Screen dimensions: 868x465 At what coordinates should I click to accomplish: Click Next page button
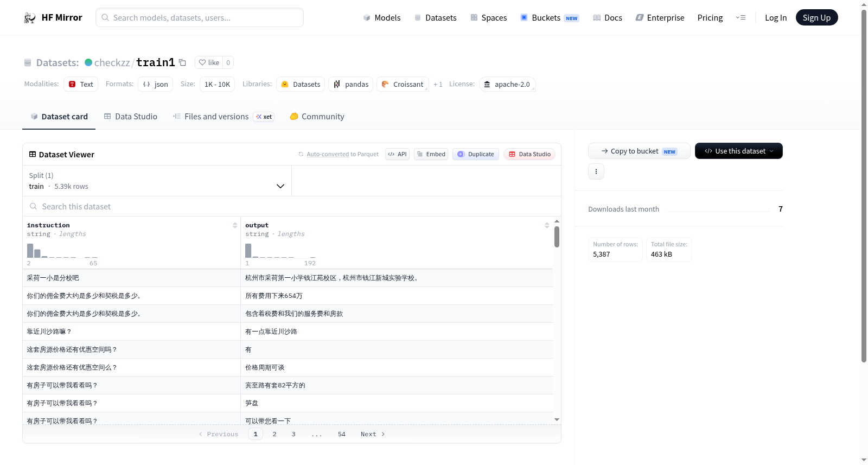pyautogui.click(x=373, y=434)
